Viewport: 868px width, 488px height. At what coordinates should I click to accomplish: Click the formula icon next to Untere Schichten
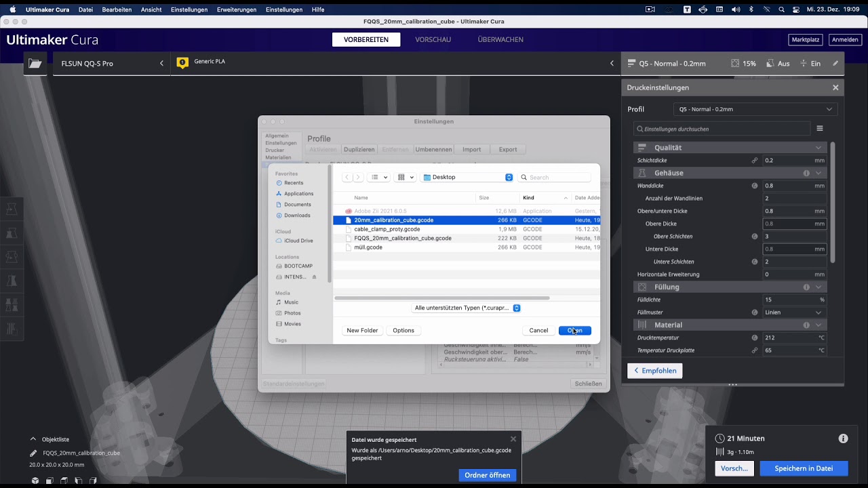click(755, 262)
